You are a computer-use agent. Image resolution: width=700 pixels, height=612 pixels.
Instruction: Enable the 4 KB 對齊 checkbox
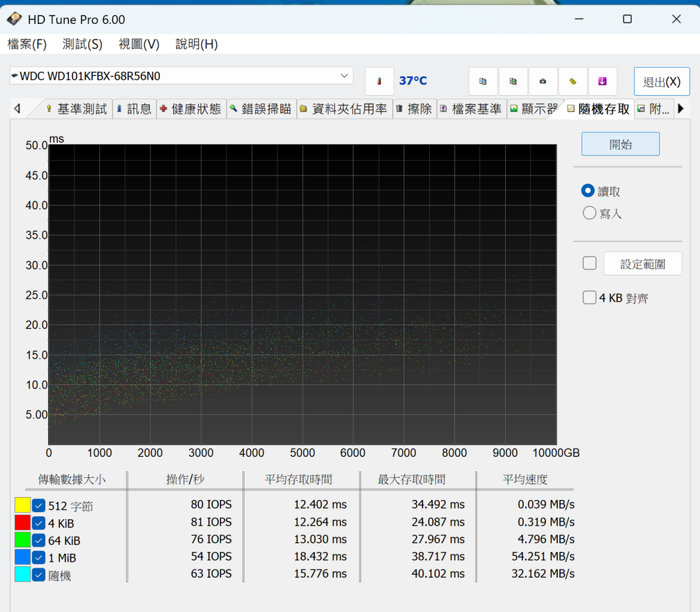click(x=589, y=297)
